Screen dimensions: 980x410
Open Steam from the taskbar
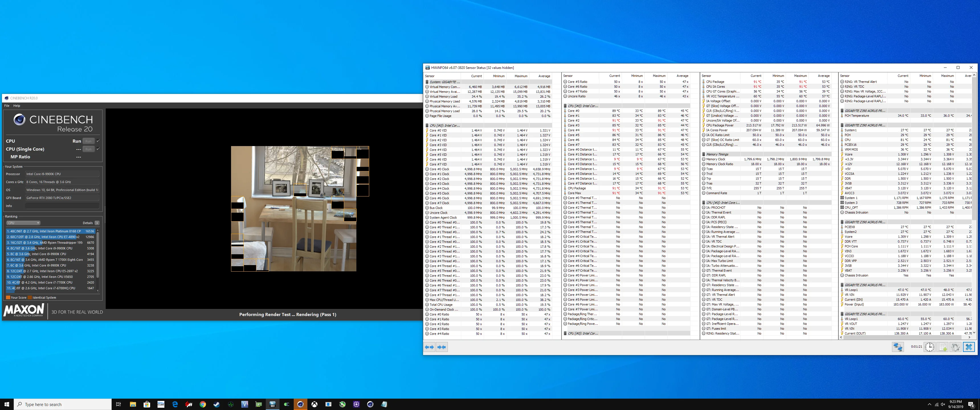(217, 404)
